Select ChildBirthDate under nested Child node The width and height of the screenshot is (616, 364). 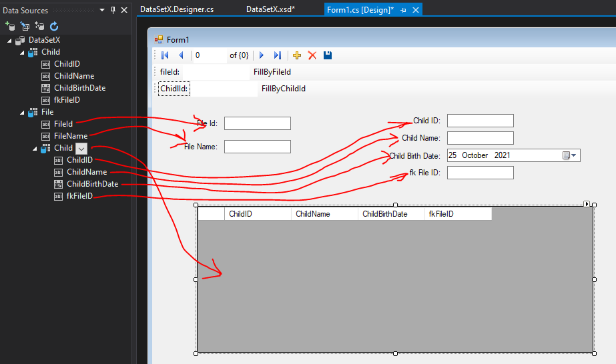click(92, 184)
